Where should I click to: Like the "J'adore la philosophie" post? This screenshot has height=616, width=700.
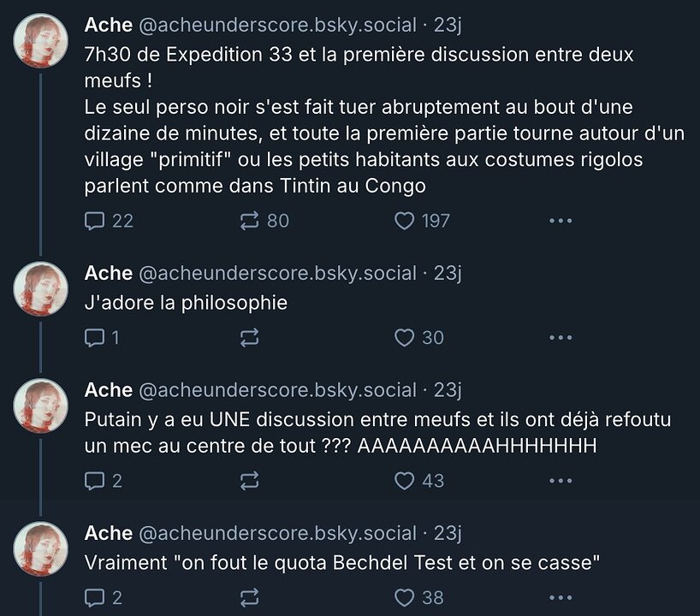pos(404,338)
